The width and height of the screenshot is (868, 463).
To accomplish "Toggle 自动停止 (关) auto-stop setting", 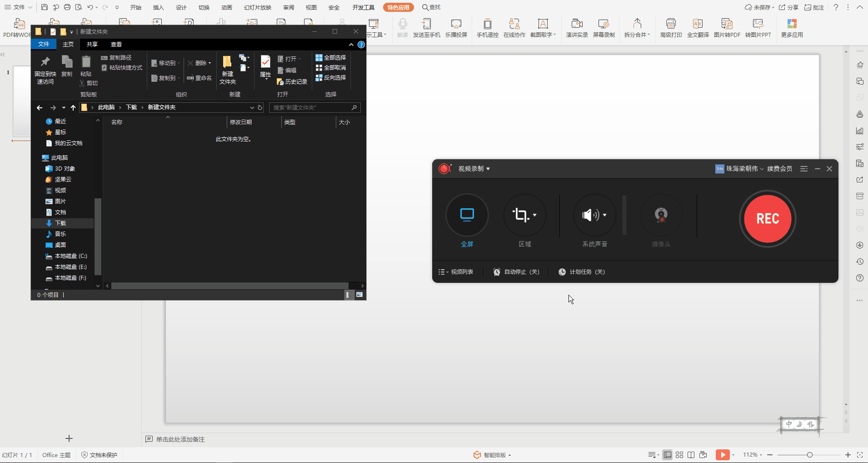I will (x=516, y=272).
